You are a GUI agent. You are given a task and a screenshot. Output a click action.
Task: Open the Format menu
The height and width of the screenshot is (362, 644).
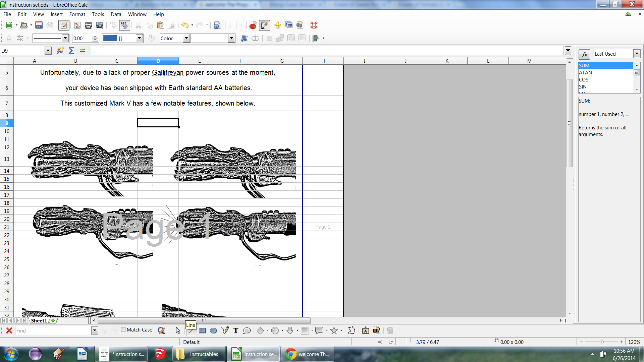click(x=77, y=14)
